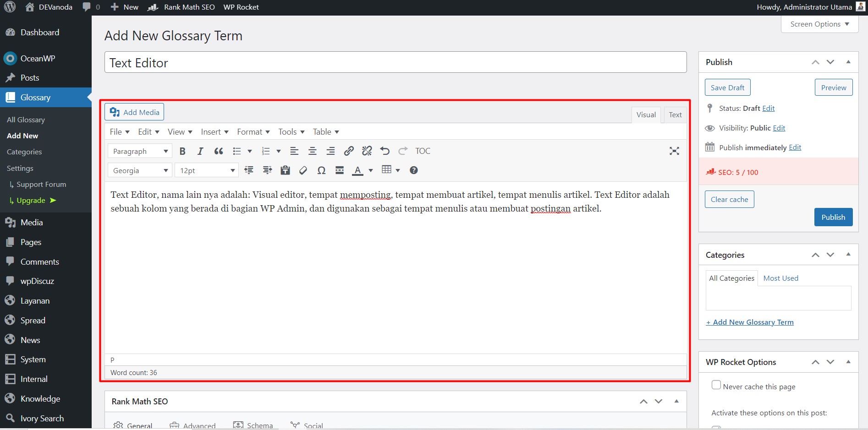This screenshot has height=430, width=868.
Task: Open the keyboard shortcuts help icon
Action: tap(413, 170)
